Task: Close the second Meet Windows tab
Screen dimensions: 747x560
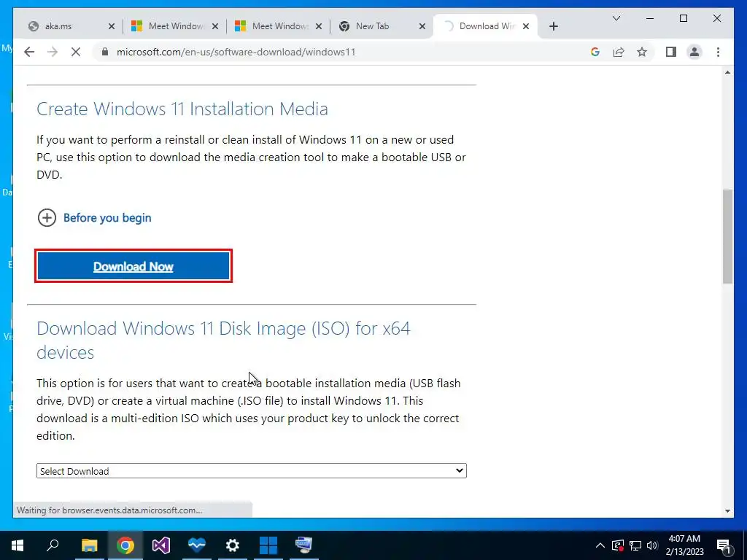Action: coord(319,26)
